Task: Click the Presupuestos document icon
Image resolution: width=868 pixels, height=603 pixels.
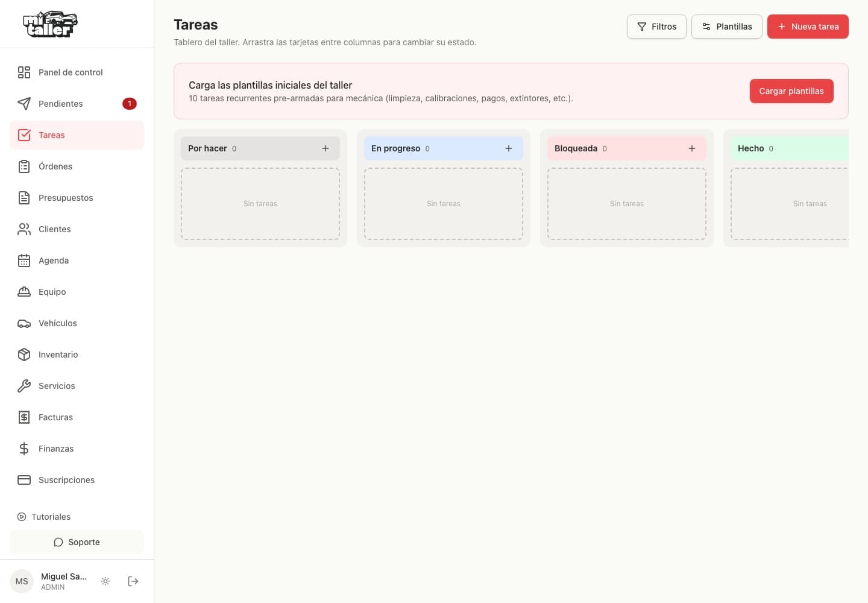Action: point(24,198)
